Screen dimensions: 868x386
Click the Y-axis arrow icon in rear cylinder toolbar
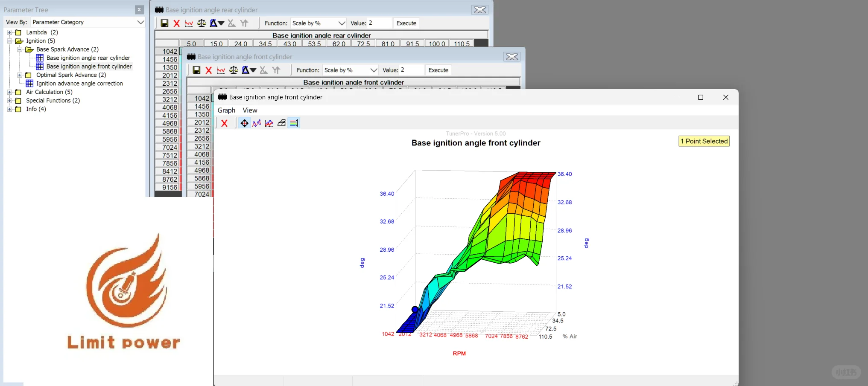point(244,23)
